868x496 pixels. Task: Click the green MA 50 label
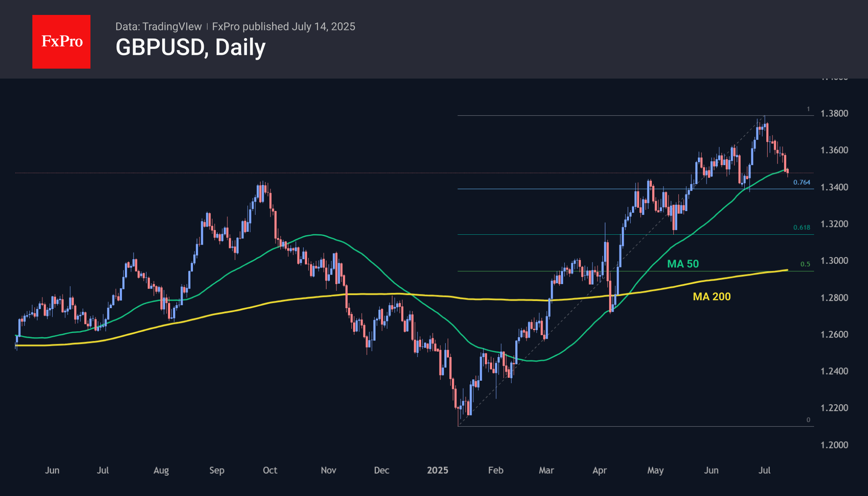tap(683, 264)
